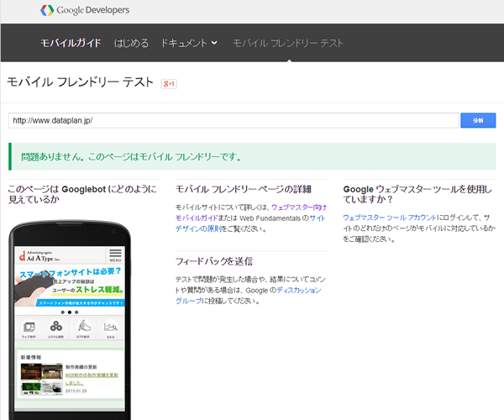Select the third carousel dot in preview
Image resolution: width=504 pixels, height=420 pixels.
(x=76, y=312)
